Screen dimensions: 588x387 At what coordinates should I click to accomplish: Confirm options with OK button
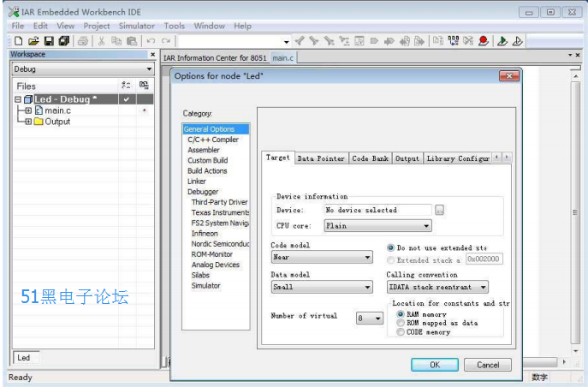435,365
